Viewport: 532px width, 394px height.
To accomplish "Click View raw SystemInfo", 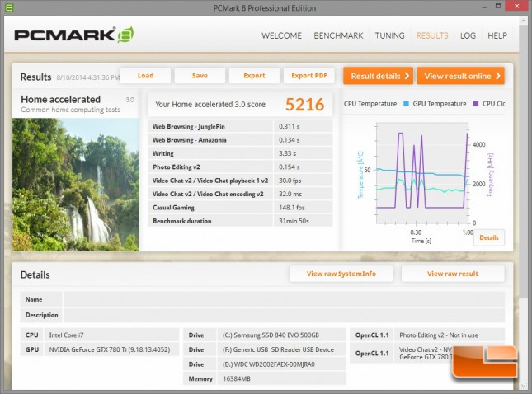I will 341,274.
